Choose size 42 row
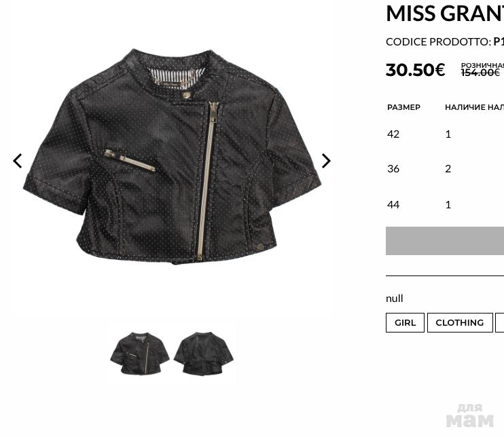Image resolution: width=504 pixels, height=437 pixels. (x=445, y=134)
